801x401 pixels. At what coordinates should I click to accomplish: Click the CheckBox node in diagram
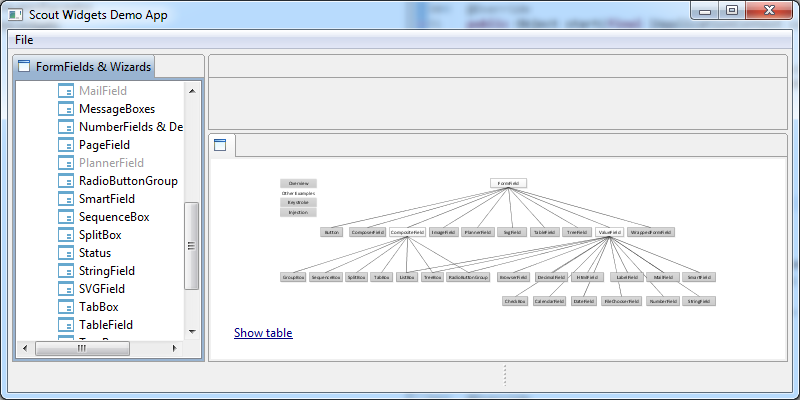pos(515,301)
